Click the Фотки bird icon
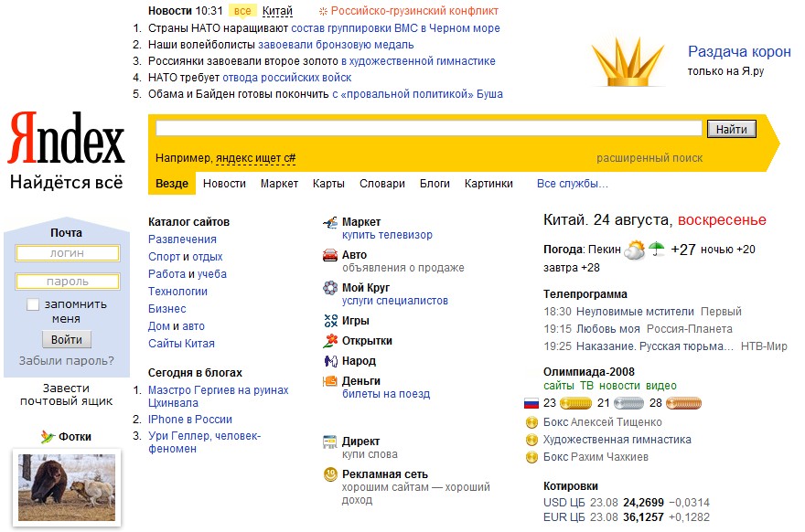 (48, 437)
